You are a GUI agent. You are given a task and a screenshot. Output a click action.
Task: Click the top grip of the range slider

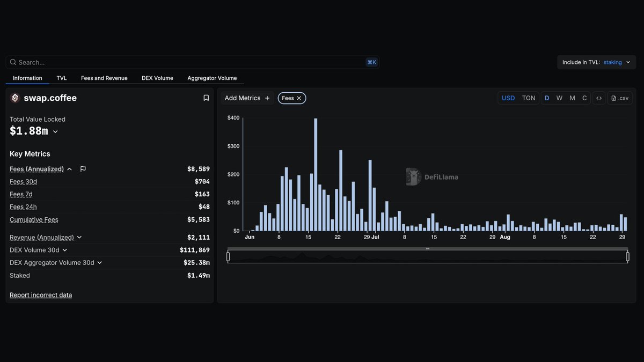pyautogui.click(x=428, y=249)
